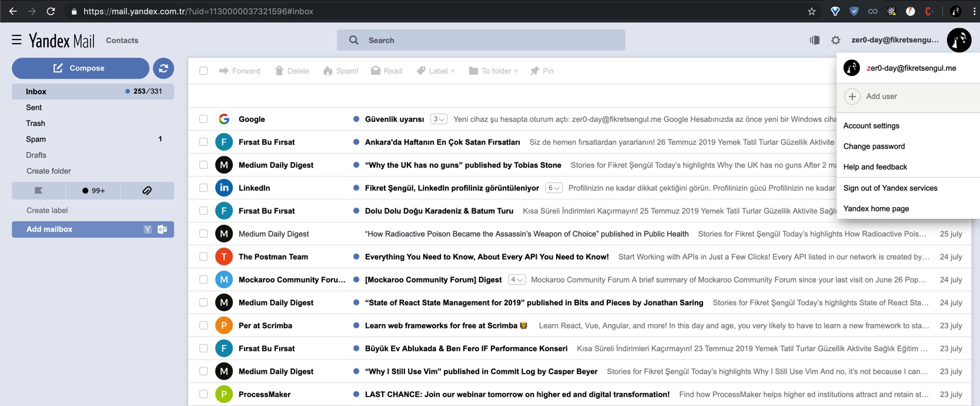
Task: Select the Google Güvenlik uyarısı email checkbox
Action: (203, 119)
